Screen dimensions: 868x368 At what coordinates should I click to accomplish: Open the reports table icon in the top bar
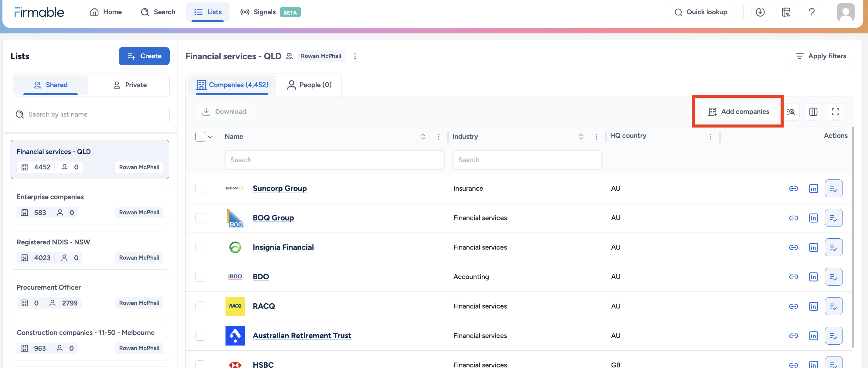pyautogui.click(x=786, y=12)
